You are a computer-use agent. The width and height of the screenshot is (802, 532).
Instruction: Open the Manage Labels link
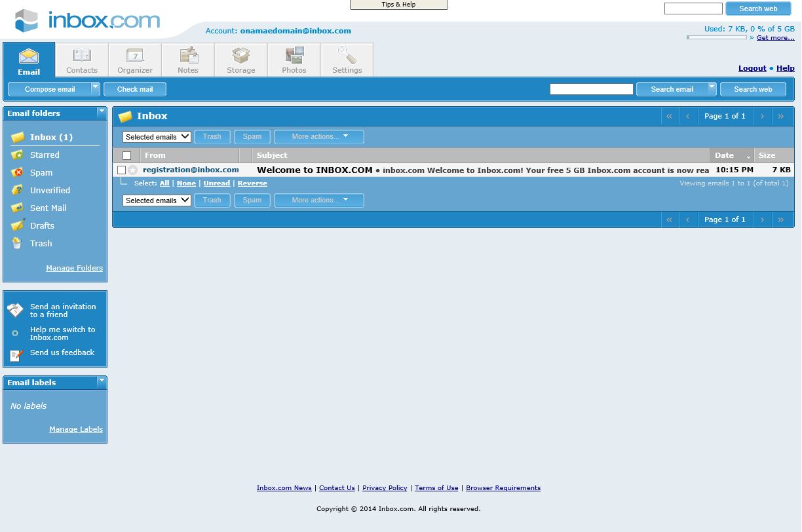(x=76, y=429)
